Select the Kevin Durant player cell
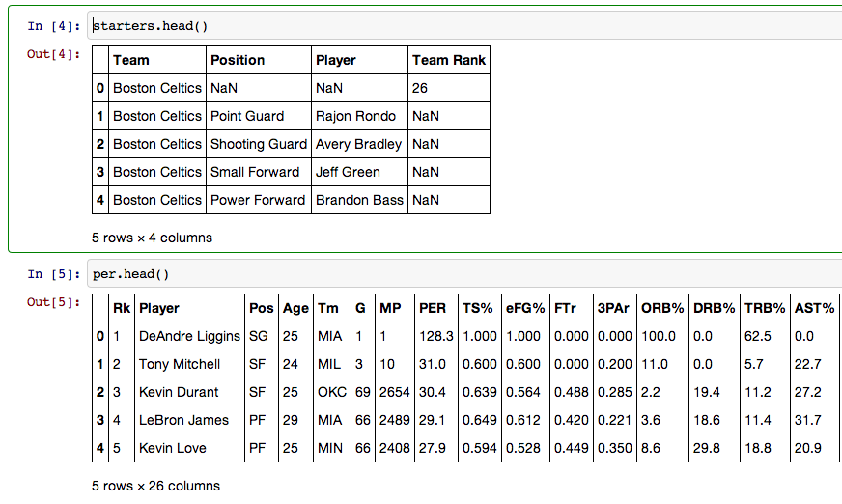This screenshot has width=842, height=504. point(189,392)
